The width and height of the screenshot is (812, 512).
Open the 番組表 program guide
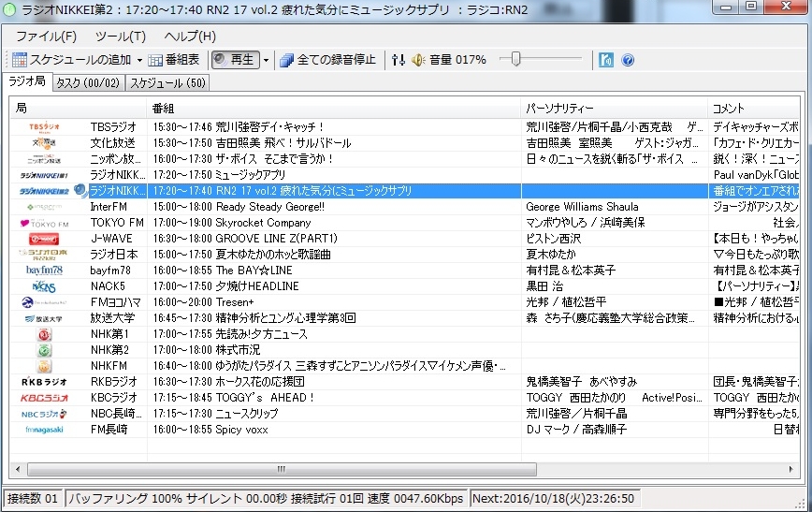pos(174,60)
